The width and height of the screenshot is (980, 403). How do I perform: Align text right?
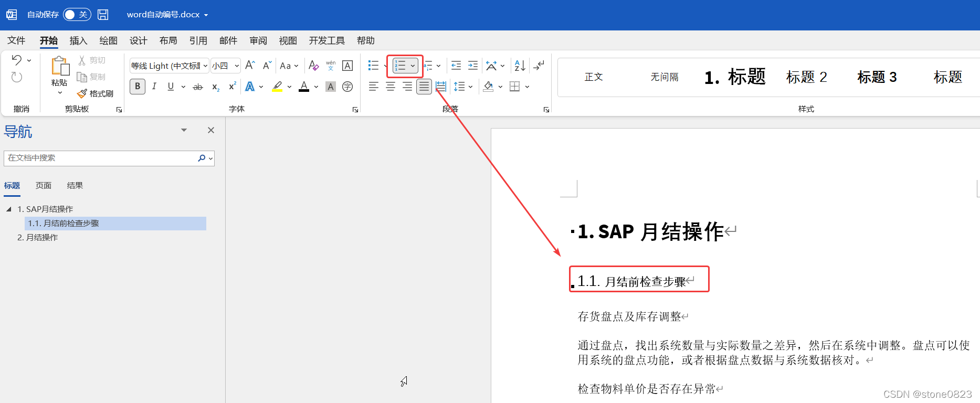point(407,87)
